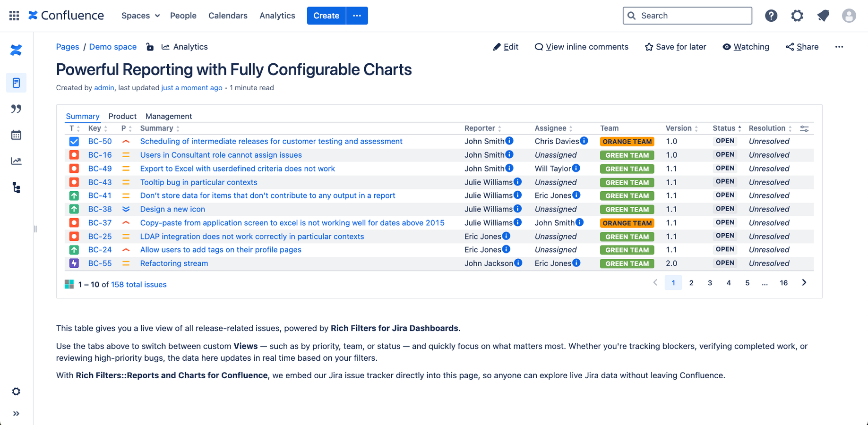Click the ORANGE TEAM label on BC-50

click(627, 141)
